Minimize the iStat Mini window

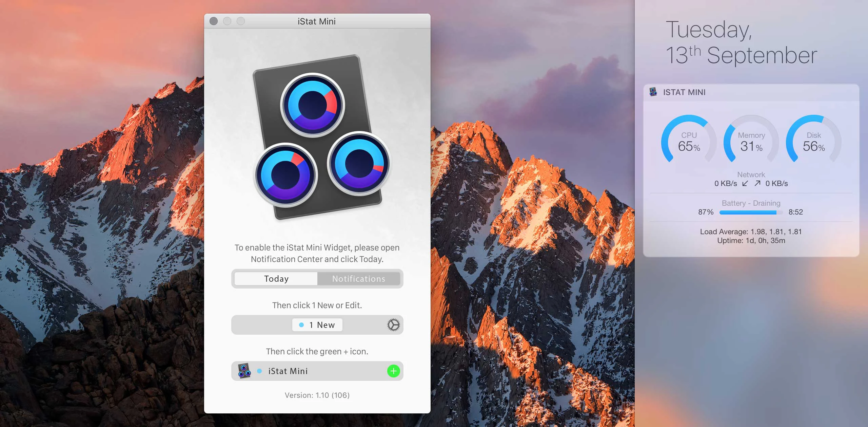click(227, 21)
